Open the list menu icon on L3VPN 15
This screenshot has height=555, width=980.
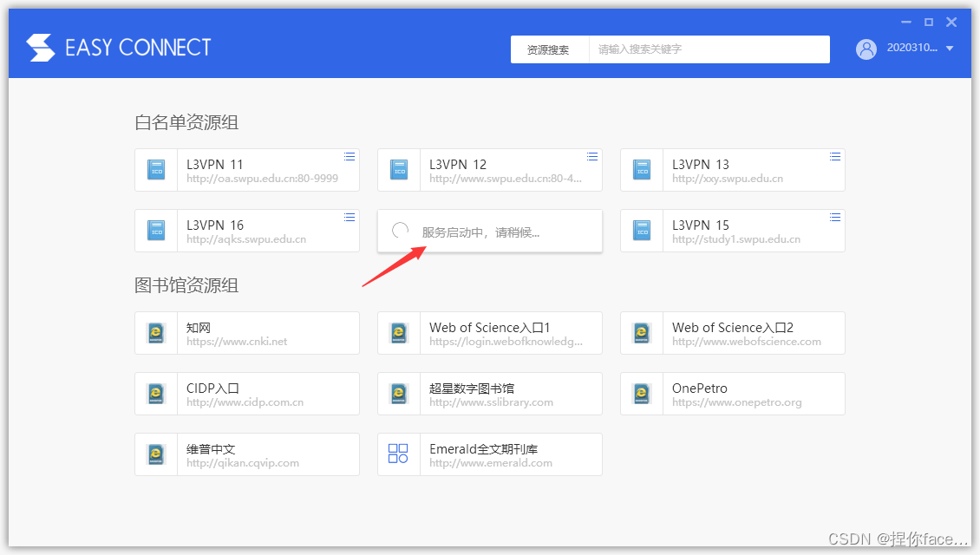(x=835, y=217)
